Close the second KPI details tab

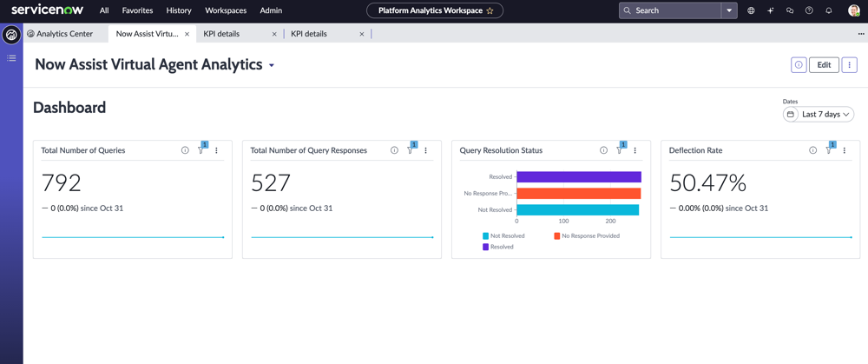361,34
